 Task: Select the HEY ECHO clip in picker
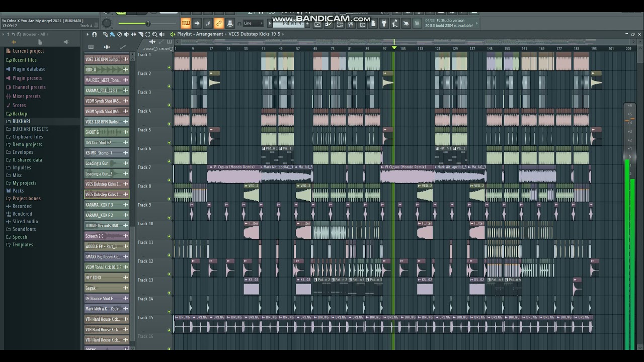[107, 278]
